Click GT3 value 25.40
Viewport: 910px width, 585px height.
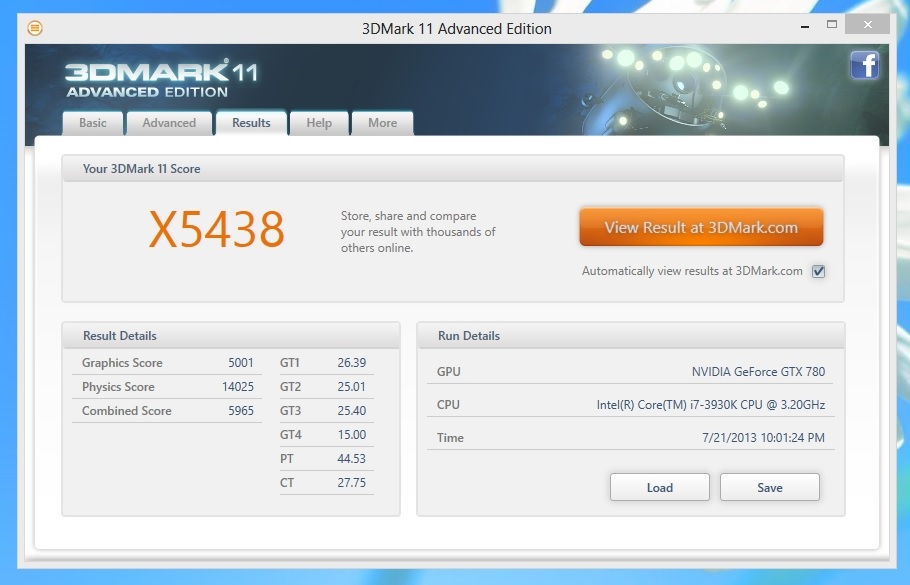(x=352, y=410)
